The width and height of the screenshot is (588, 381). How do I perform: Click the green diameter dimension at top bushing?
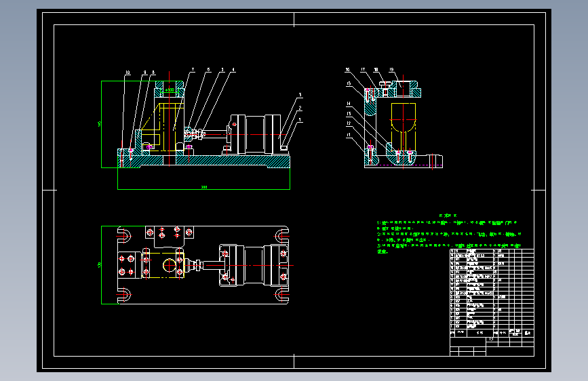coord(169,90)
